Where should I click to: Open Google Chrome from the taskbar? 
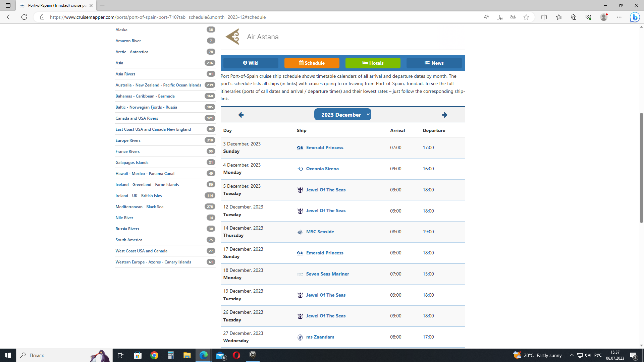[154, 355]
